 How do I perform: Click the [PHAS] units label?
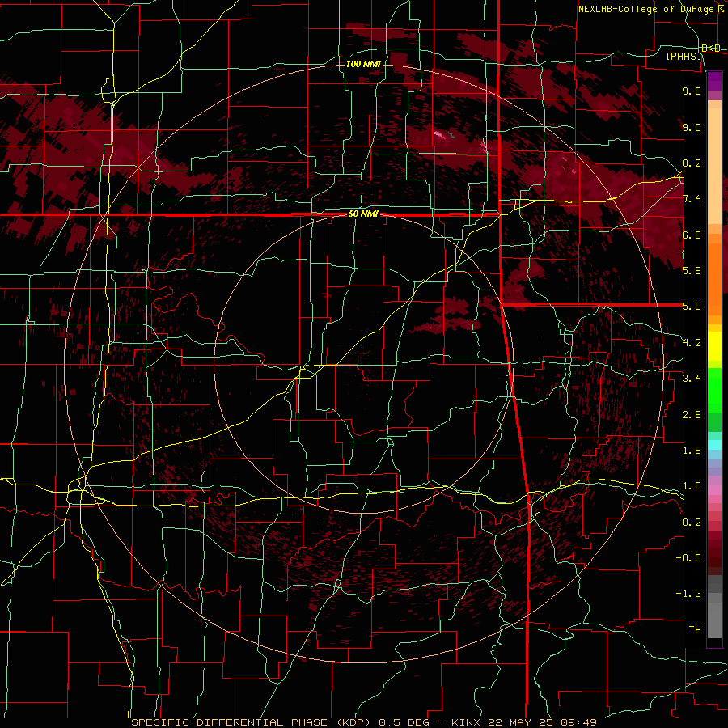click(684, 56)
